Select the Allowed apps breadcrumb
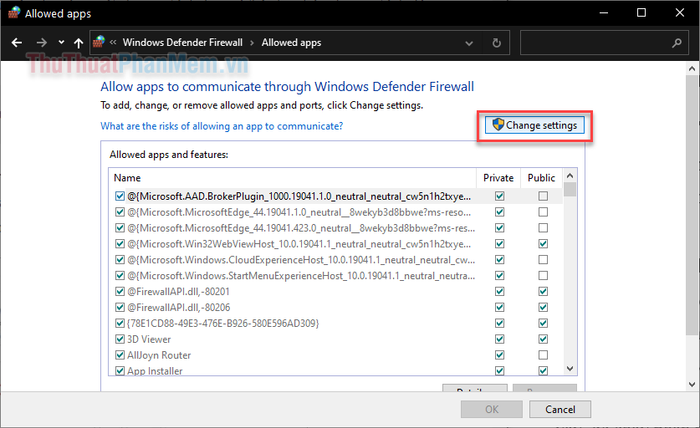 click(291, 42)
